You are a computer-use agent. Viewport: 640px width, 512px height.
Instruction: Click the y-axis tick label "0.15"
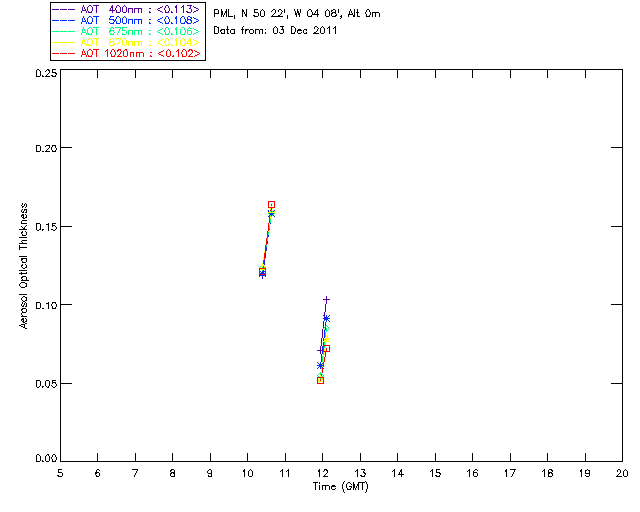point(46,227)
